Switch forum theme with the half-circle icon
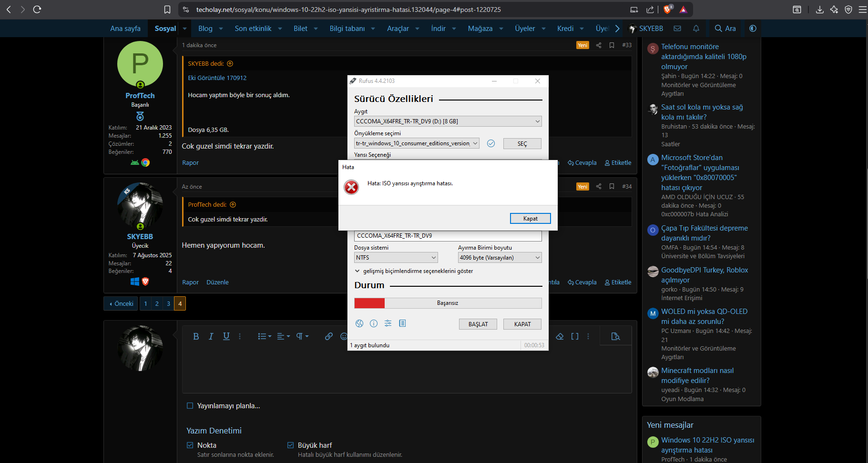Image resolution: width=868 pixels, height=463 pixels. tap(753, 29)
